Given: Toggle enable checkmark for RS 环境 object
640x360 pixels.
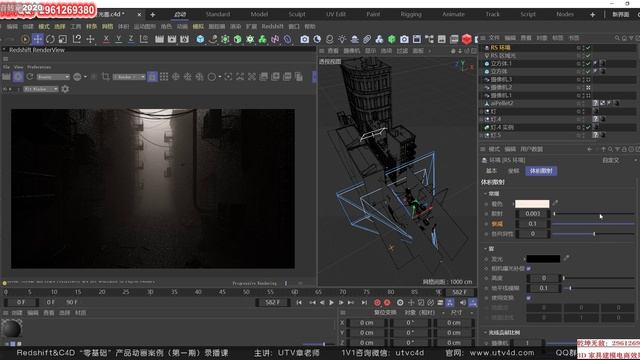Looking at the screenshot, I should [x=588, y=48].
